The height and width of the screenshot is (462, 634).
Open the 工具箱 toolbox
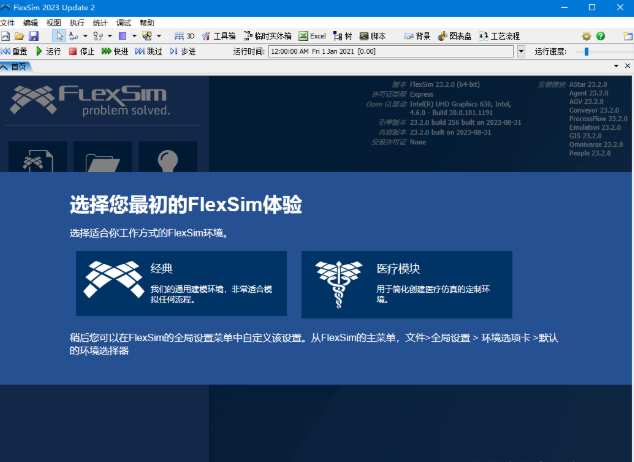[x=219, y=36]
